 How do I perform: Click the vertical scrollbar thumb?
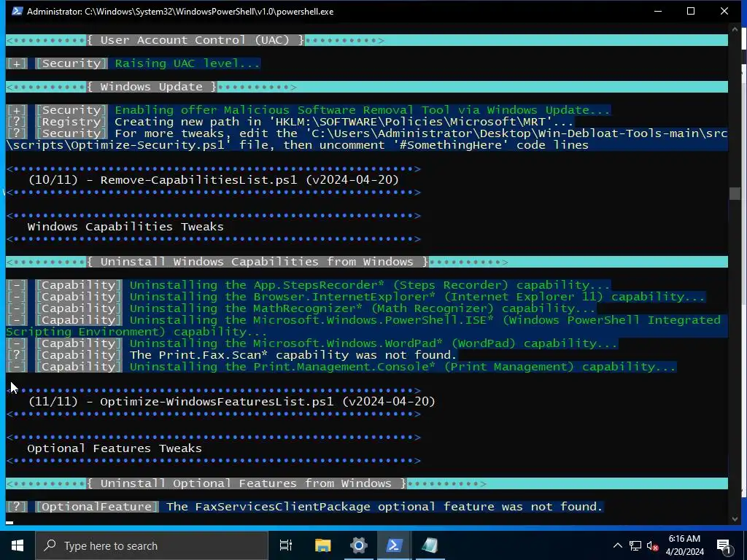coord(735,193)
